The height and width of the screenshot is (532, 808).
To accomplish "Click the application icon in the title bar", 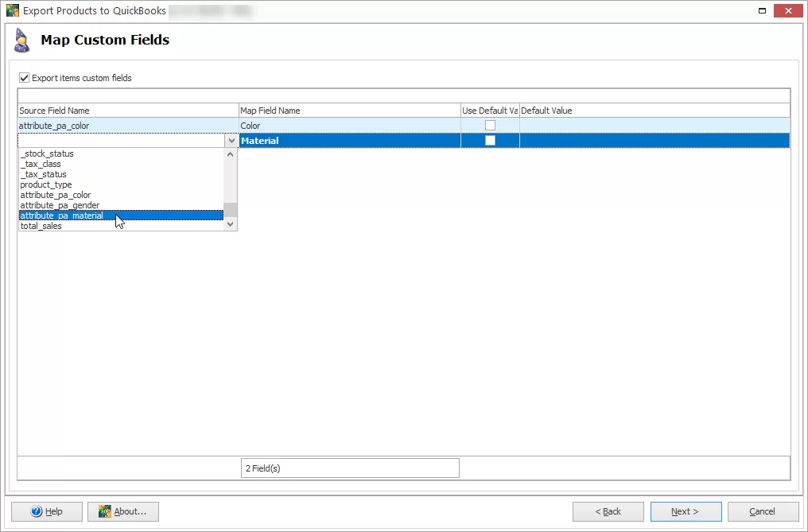I will pyautogui.click(x=14, y=10).
